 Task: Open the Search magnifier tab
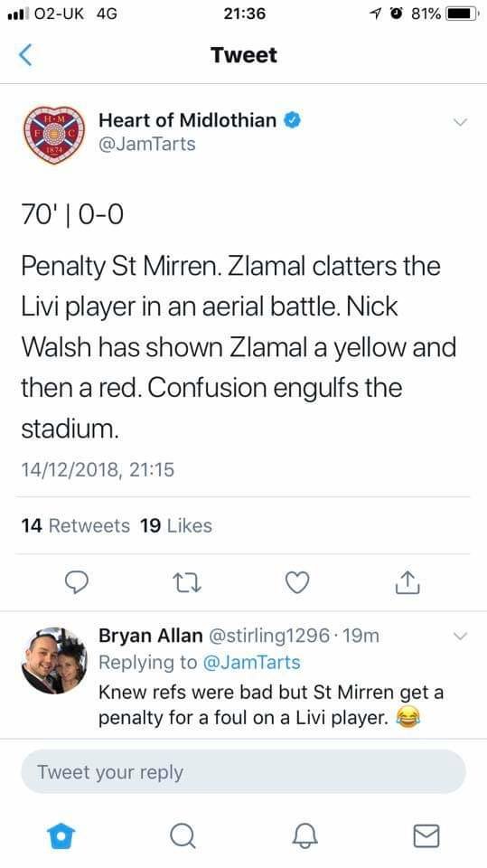183,835
